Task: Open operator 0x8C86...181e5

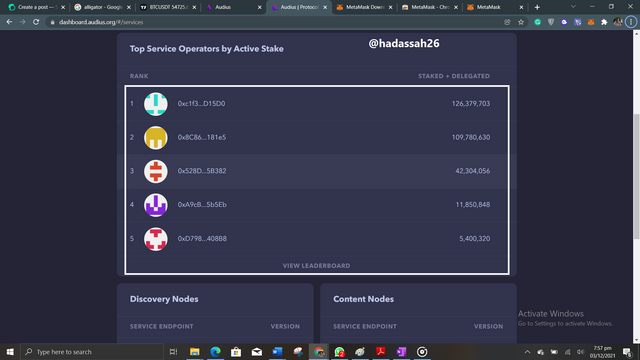Action: pos(202,138)
